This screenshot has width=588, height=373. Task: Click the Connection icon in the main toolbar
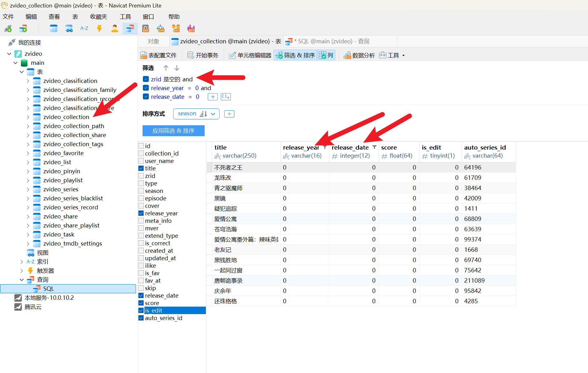8,29
